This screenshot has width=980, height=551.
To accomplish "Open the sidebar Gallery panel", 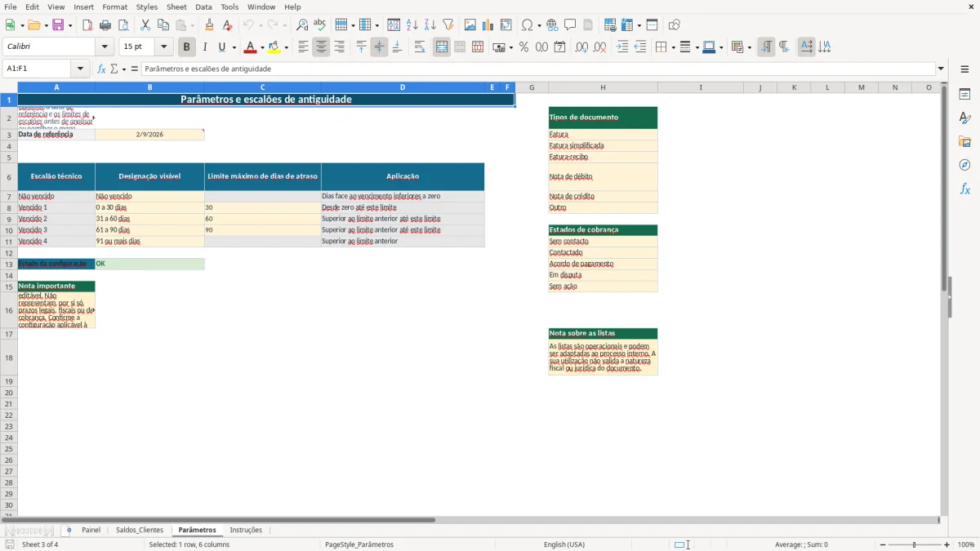I will [964, 141].
